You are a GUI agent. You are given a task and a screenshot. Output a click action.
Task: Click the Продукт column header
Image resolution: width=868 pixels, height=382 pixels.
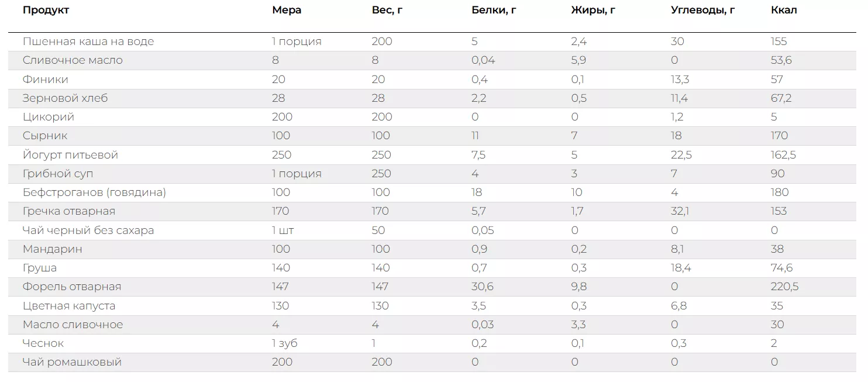[x=46, y=10]
